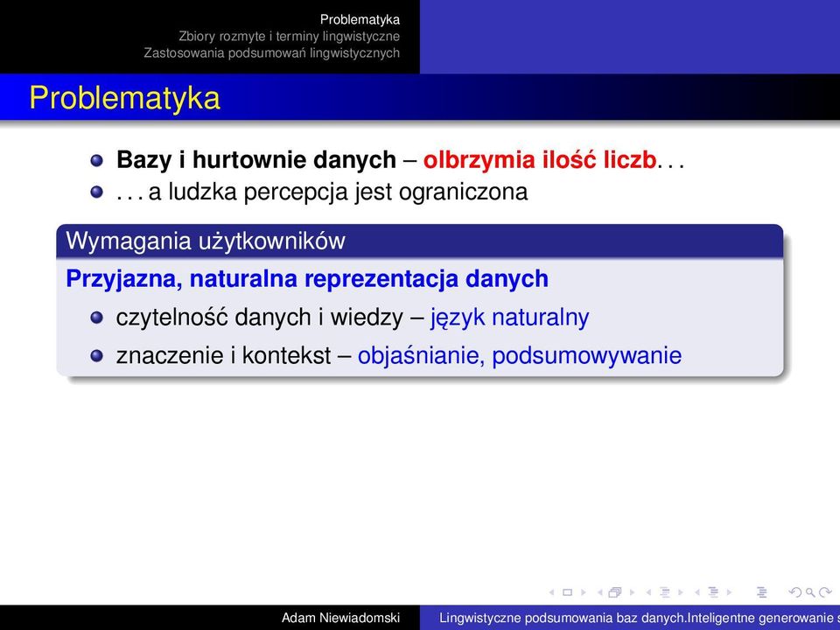Click the single slide rectangle navigation icon
840x630 pixels.
(x=567, y=592)
